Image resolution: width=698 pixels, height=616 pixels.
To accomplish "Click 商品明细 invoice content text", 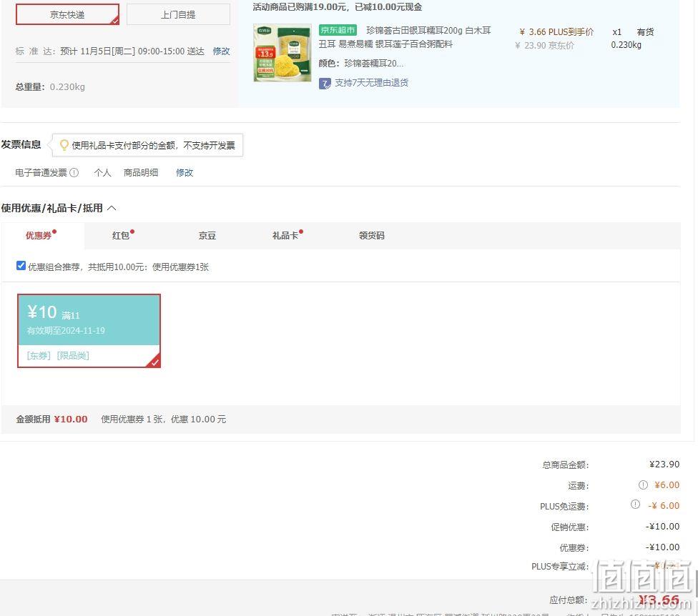I will 141,172.
